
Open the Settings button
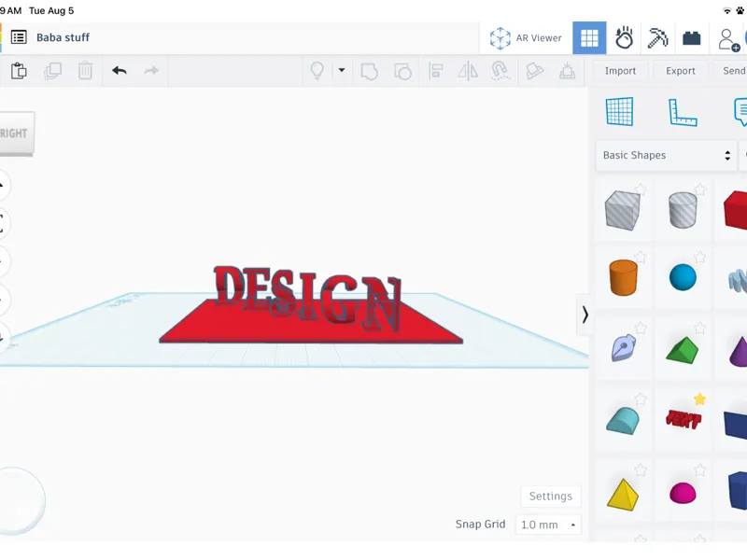click(x=550, y=497)
